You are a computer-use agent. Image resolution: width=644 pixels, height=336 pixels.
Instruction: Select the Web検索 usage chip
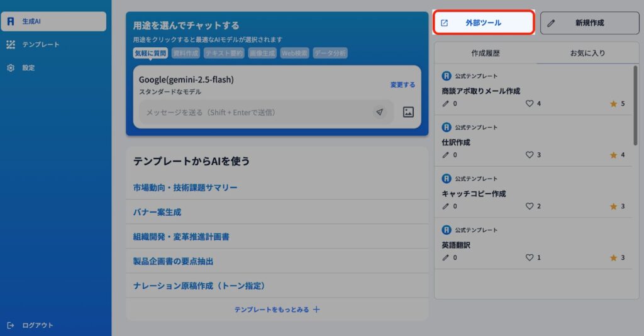295,53
